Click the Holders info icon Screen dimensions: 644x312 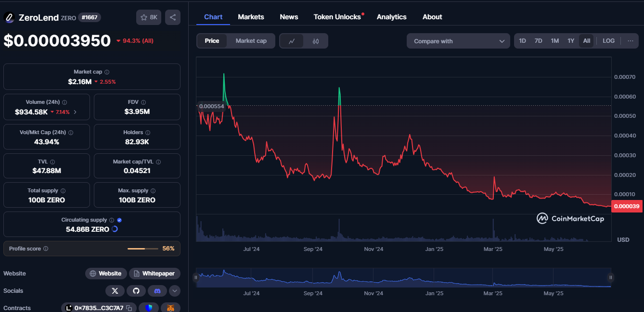[x=148, y=132]
